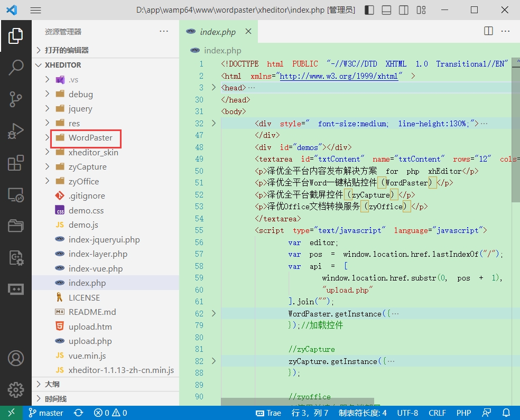Open the w3.org xhtml link in code

pyautogui.click(x=338, y=76)
